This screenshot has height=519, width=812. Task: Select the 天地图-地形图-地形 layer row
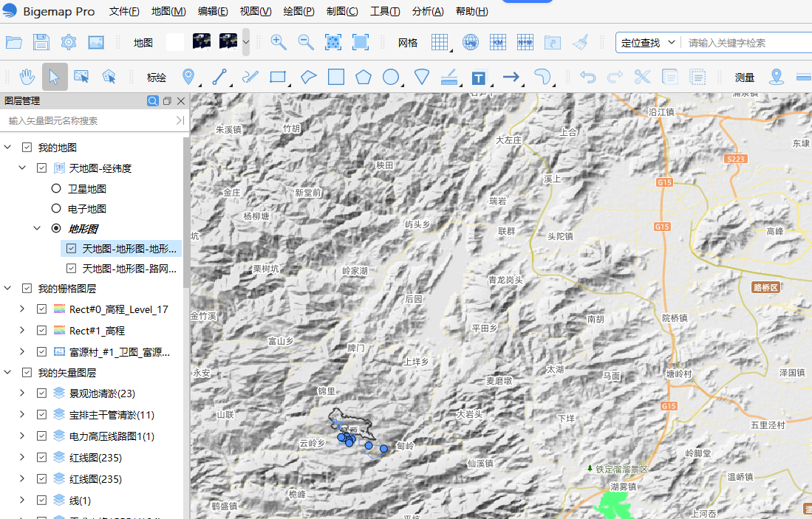tap(121, 248)
